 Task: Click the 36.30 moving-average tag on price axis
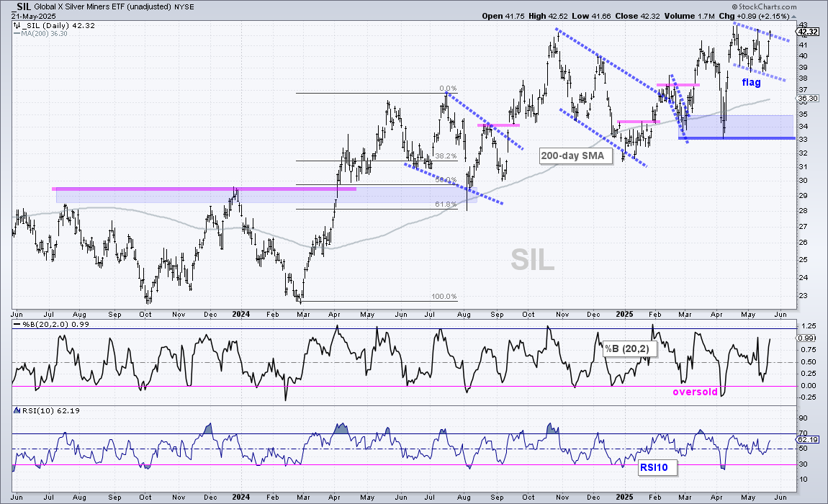click(807, 98)
